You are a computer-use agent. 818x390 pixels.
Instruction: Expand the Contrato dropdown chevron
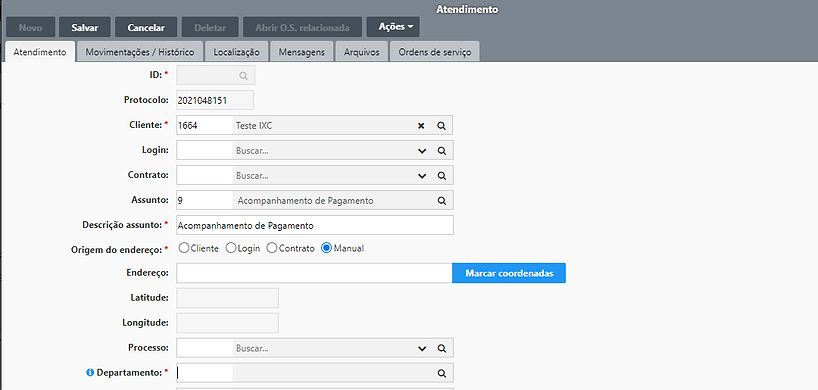422,176
